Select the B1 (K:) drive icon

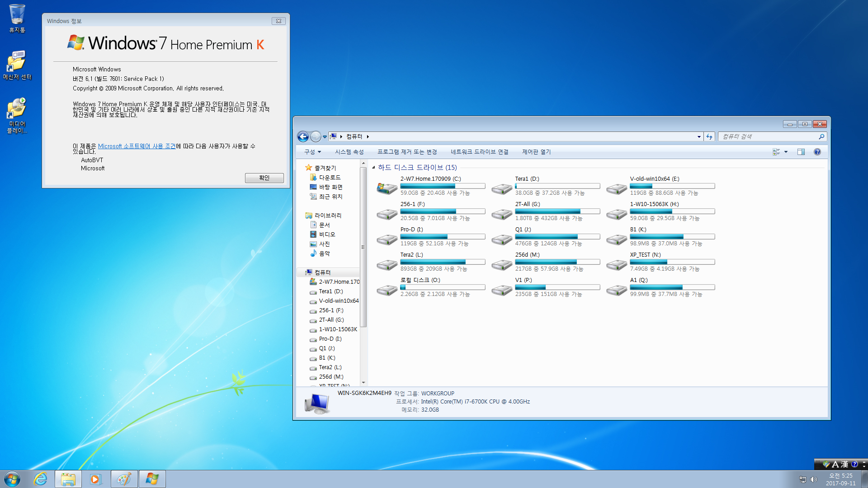617,239
